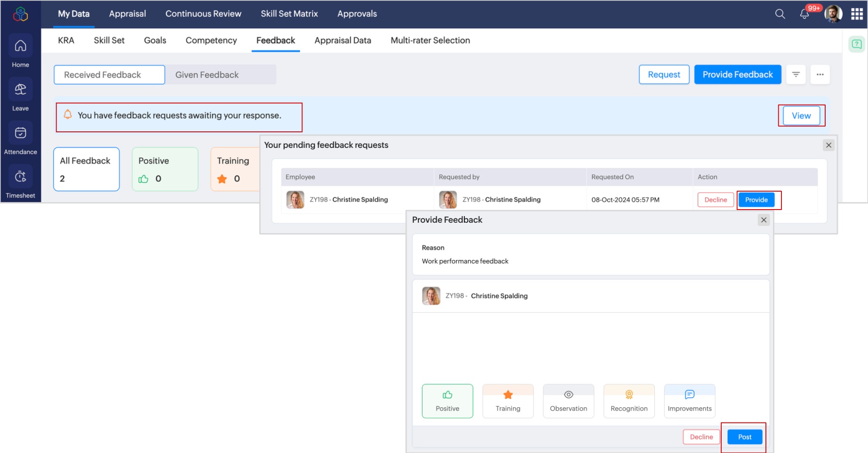Click the View pending requests button
868x453 pixels.
801,116
